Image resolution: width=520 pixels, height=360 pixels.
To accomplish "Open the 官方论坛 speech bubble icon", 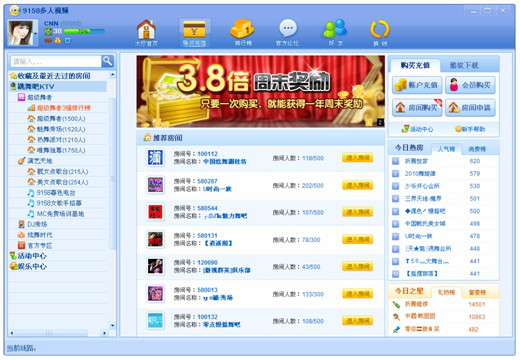I will pyautogui.click(x=287, y=33).
